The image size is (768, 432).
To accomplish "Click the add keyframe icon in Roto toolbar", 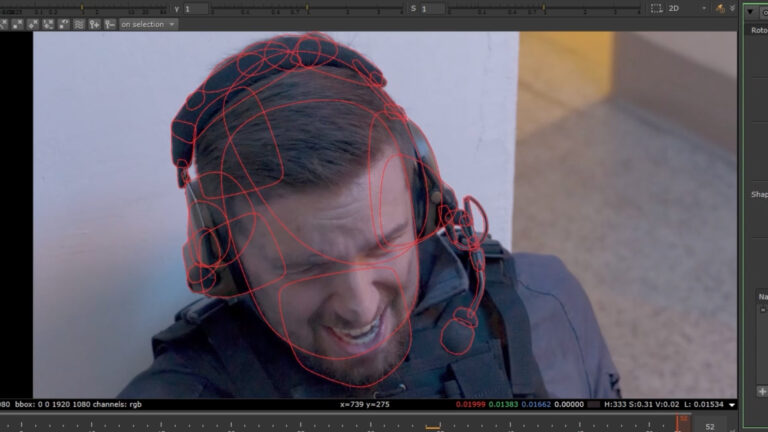I will coord(95,24).
